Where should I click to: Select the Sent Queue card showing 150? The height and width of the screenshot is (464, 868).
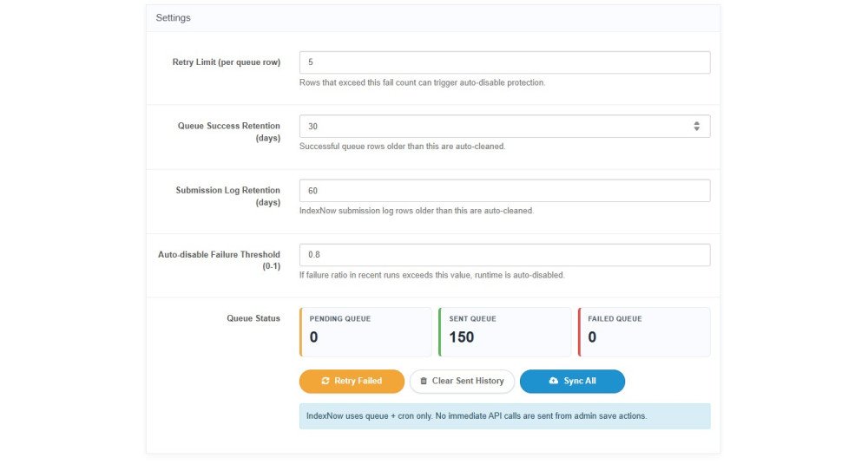[505, 332]
